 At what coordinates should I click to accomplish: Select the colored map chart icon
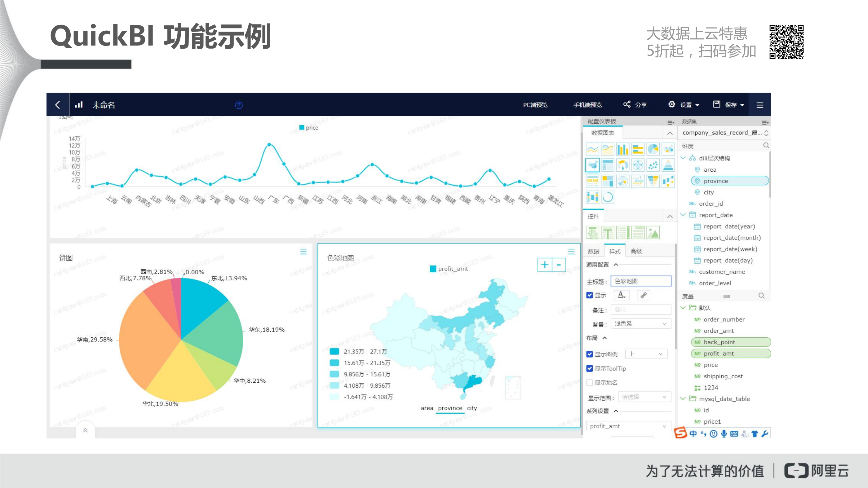pos(592,165)
